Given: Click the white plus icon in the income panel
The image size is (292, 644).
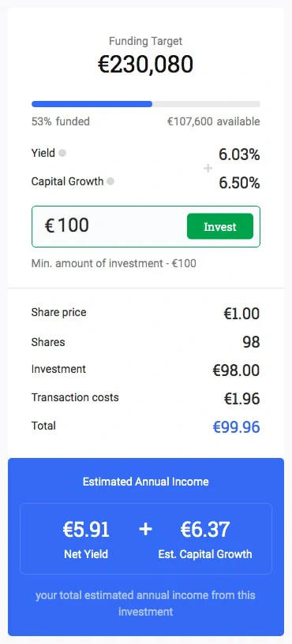Looking at the screenshot, I should point(145,530).
